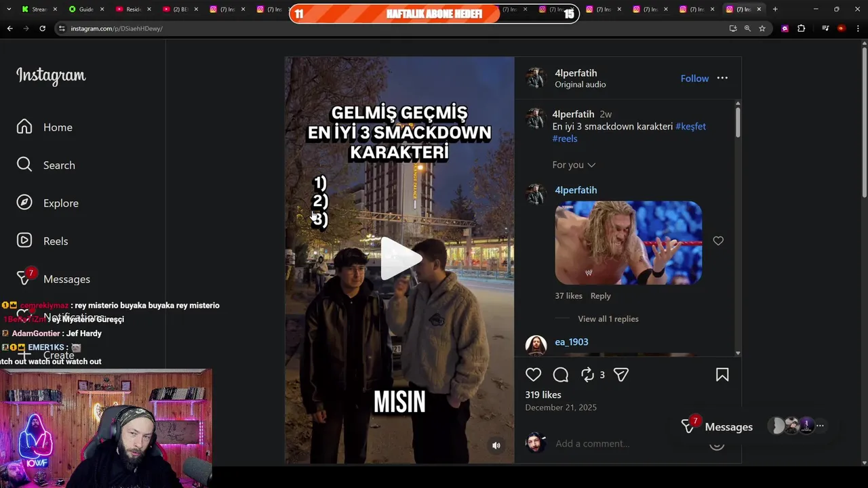Open the post more options menu
868x488 pixels.
coord(722,78)
